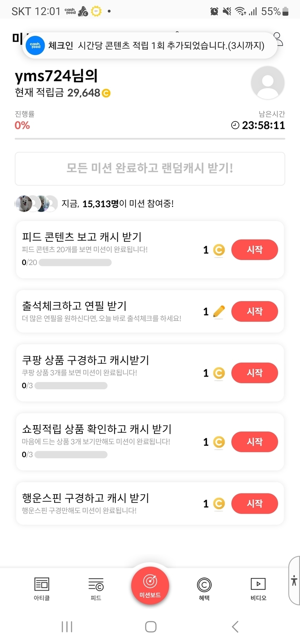Tap the gold coin beside 현재 적립금

point(106,93)
